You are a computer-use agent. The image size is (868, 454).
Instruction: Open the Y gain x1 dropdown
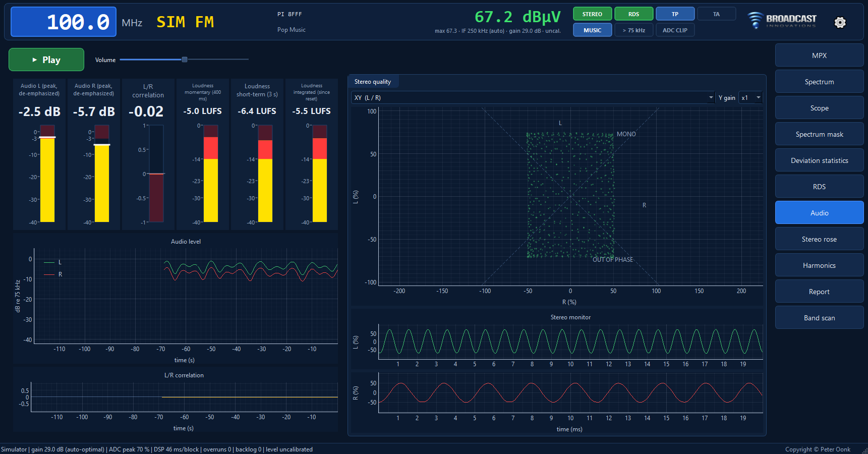coord(750,98)
